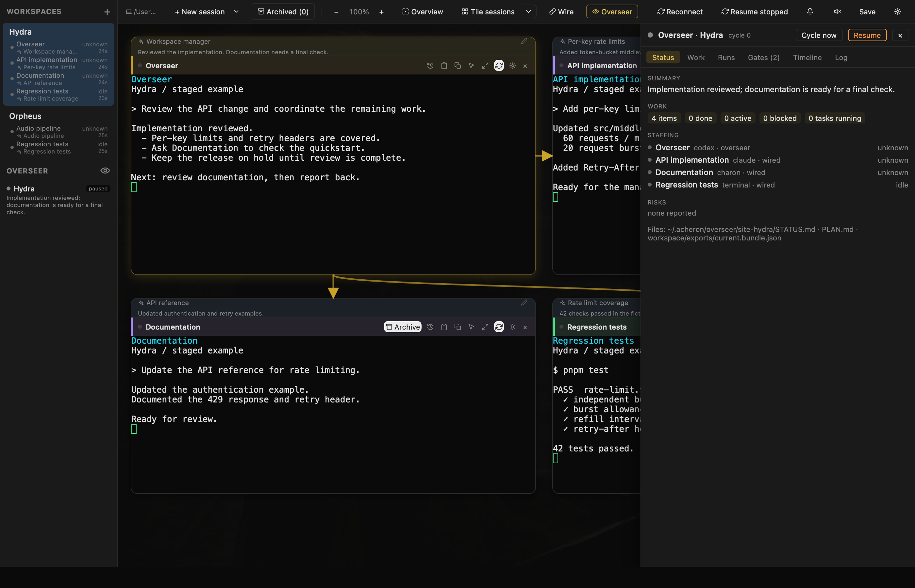The height and width of the screenshot is (588, 915).
Task: Click the copy icon in the Documentation session header
Action: (x=457, y=327)
